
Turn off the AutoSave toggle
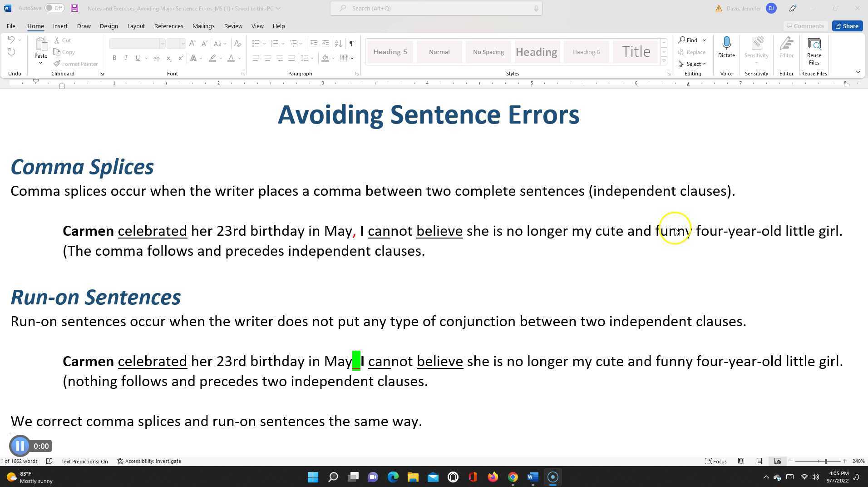tap(54, 8)
